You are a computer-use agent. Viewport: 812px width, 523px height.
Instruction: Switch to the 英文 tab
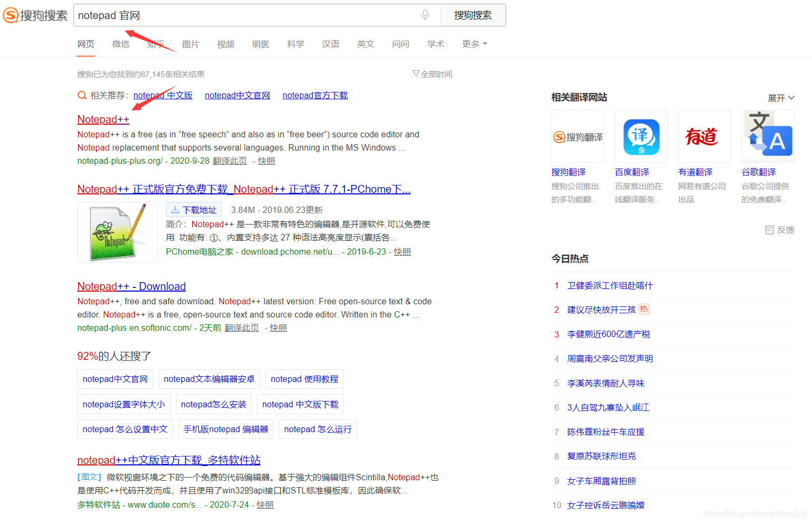coord(366,44)
